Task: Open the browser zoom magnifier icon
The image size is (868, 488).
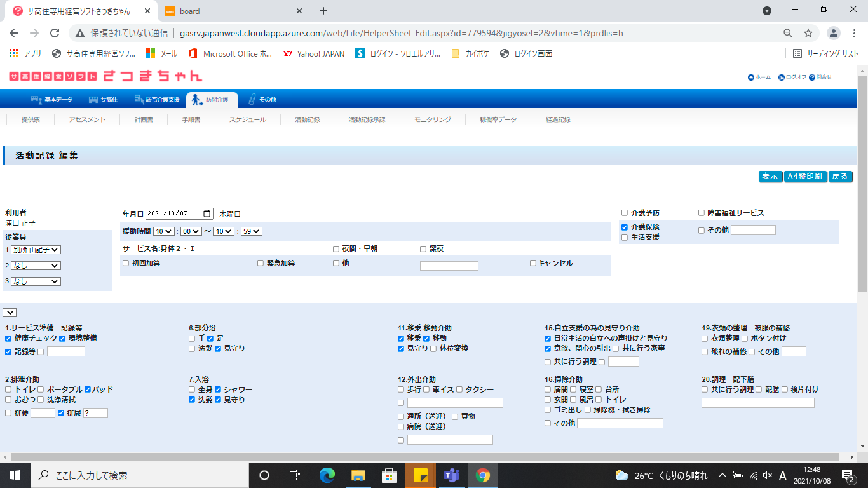Action: (788, 33)
